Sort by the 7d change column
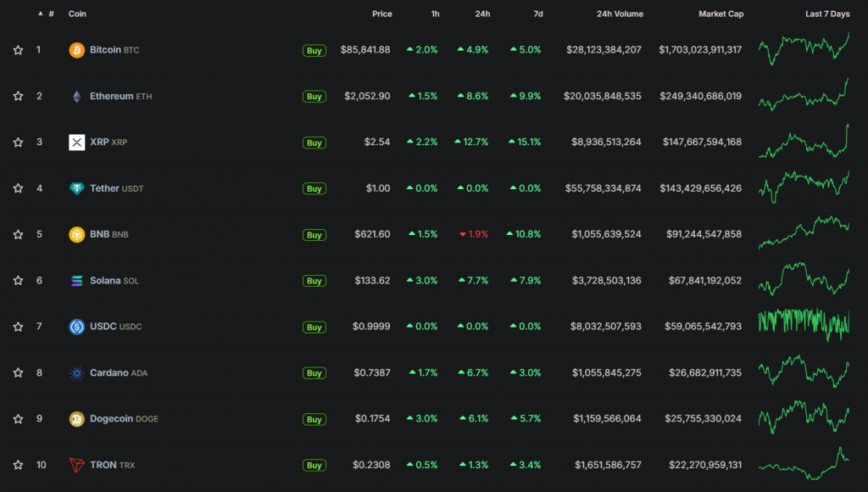868x492 pixels. pyautogui.click(x=538, y=14)
